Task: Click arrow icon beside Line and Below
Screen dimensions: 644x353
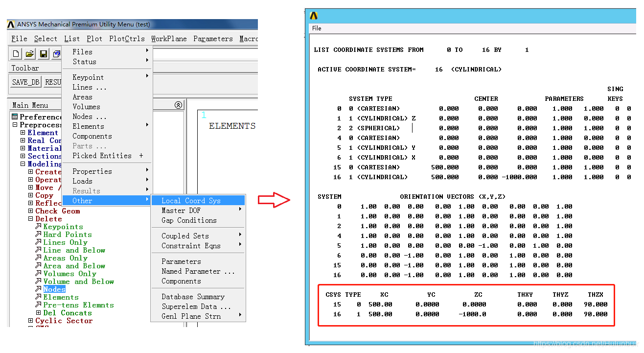Action: (x=38, y=250)
